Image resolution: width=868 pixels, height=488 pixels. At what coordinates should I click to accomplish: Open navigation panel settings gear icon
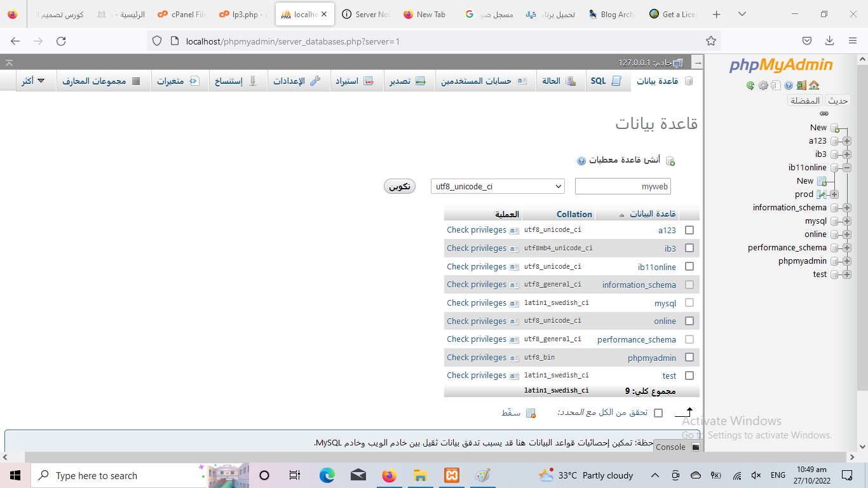pyautogui.click(x=763, y=85)
